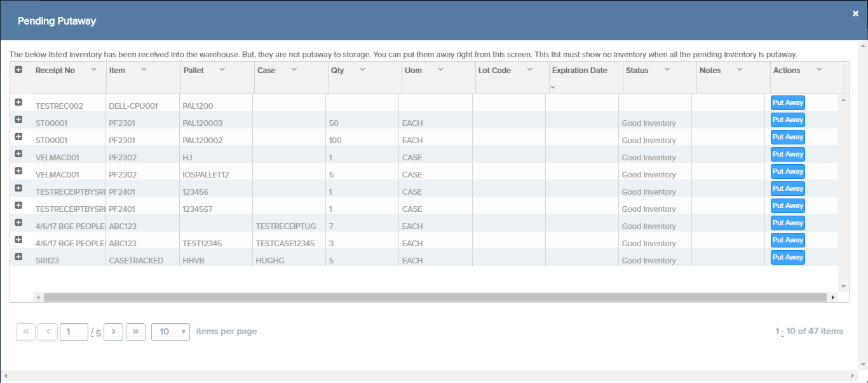Open Pallet column menu chevron

click(x=222, y=69)
